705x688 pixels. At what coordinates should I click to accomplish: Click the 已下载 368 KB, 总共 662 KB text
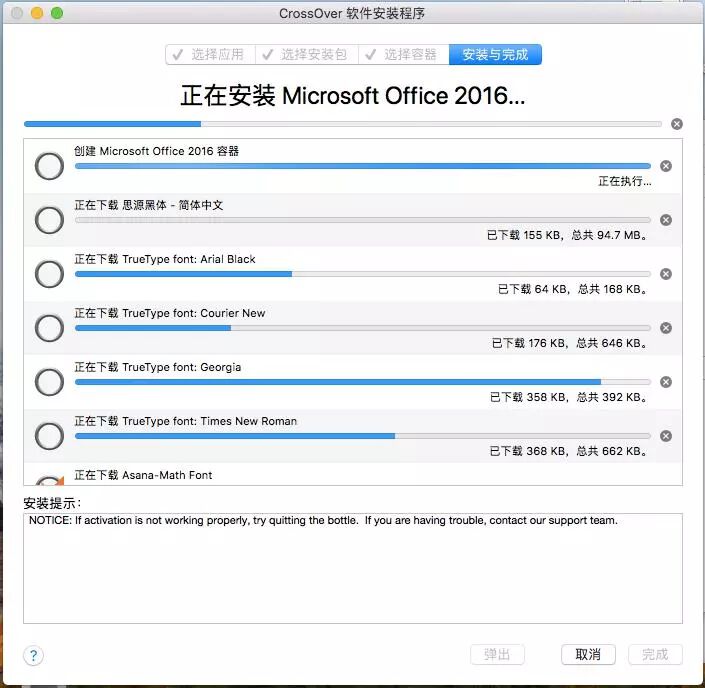click(568, 451)
